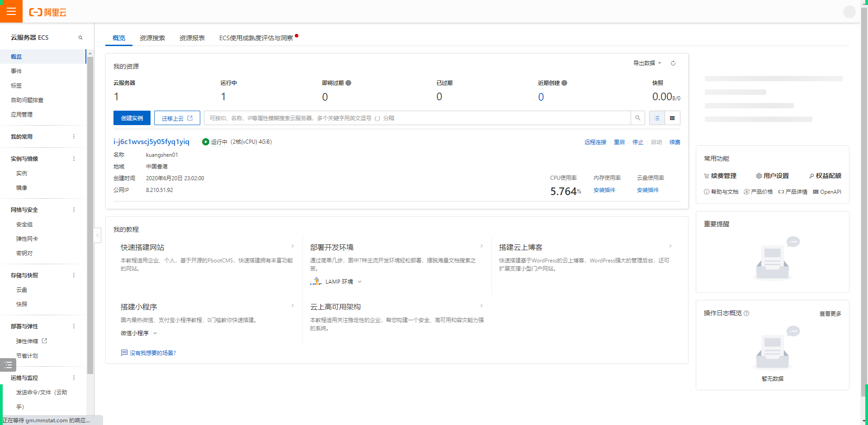Screen dimensions: 868x425
Task: Open 产品详情 link
Action: 793,192
